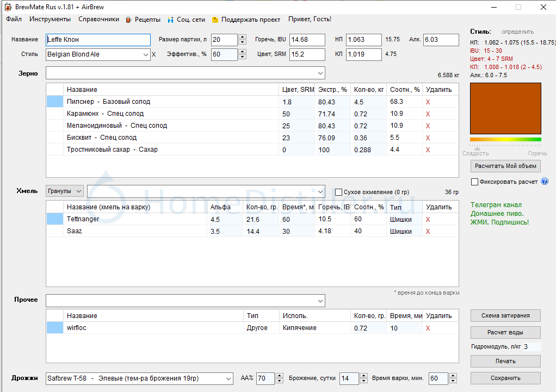Open the hop selection dropdown

point(320,191)
